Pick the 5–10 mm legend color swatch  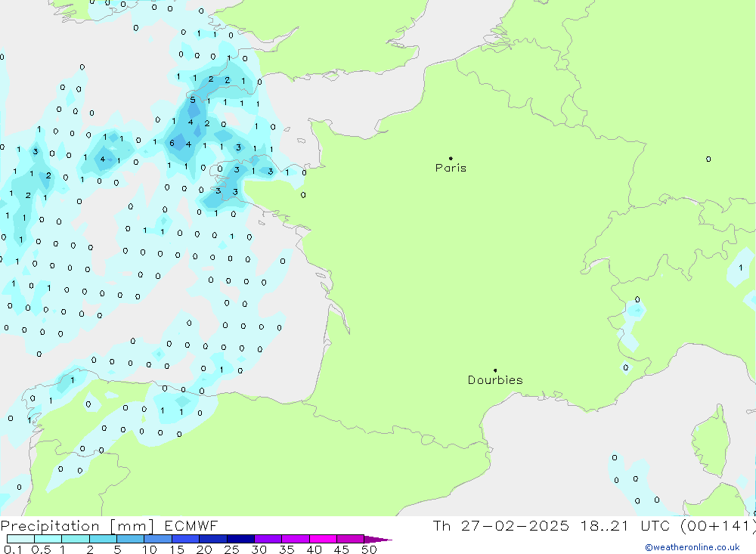point(131,539)
